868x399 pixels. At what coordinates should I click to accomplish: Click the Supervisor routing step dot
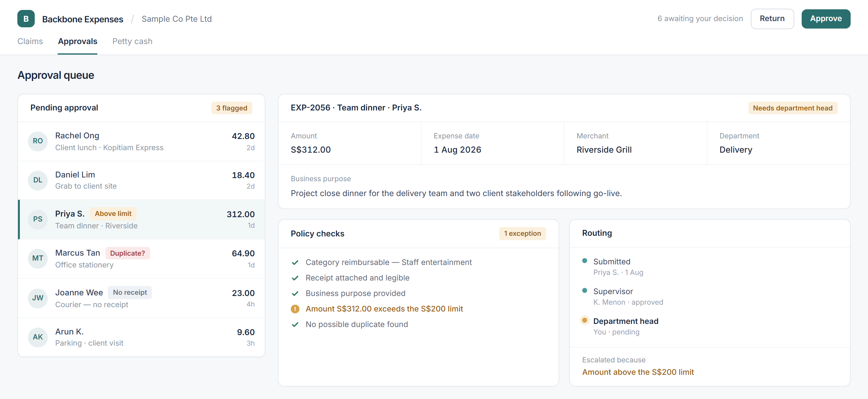tap(585, 290)
